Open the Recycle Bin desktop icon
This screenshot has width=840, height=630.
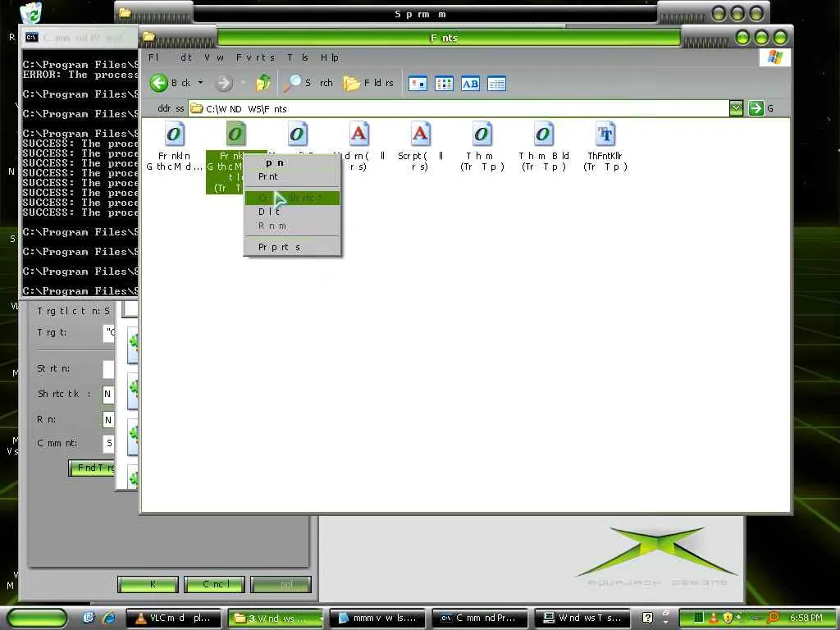[32, 13]
